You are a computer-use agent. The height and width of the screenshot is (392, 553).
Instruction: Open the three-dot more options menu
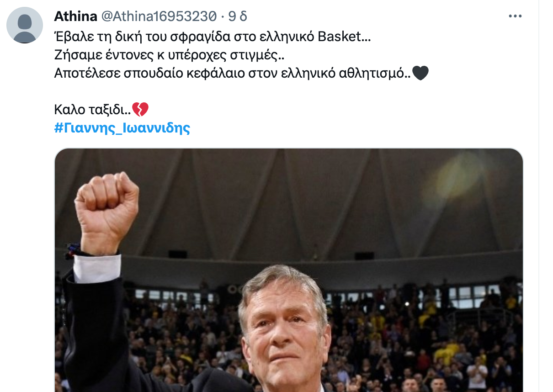(515, 16)
